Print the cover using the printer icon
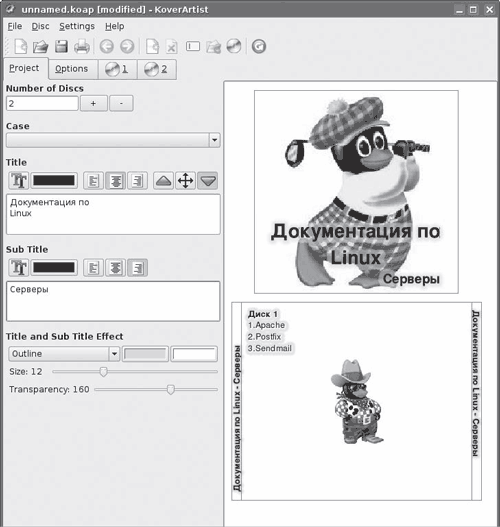500x527 pixels. click(82, 46)
